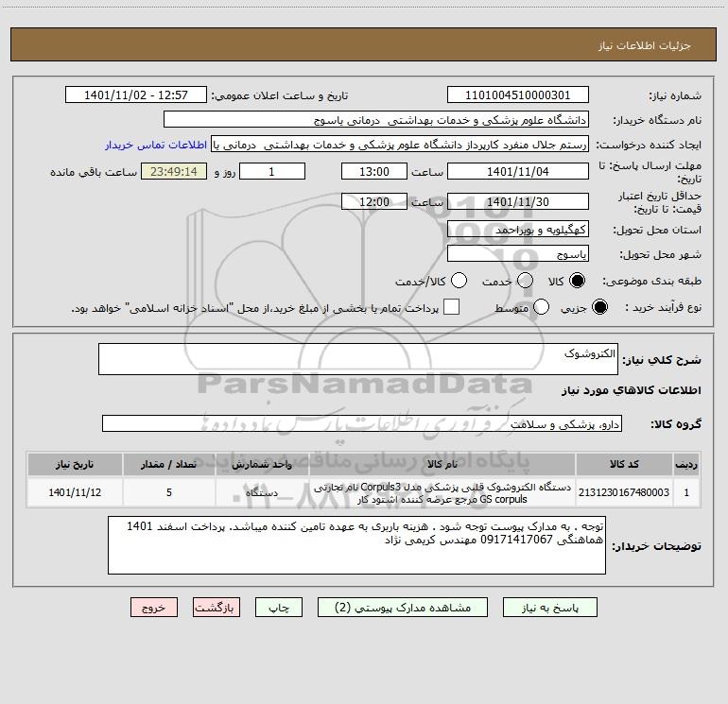The height and width of the screenshot is (704, 728).
Task: Click the اطلاعات کالاهای مورد نیاز heading
Action: coord(631,390)
